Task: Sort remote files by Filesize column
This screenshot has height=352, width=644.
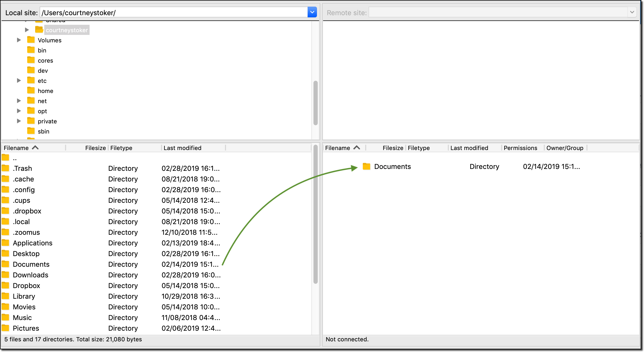Action: click(x=386, y=148)
